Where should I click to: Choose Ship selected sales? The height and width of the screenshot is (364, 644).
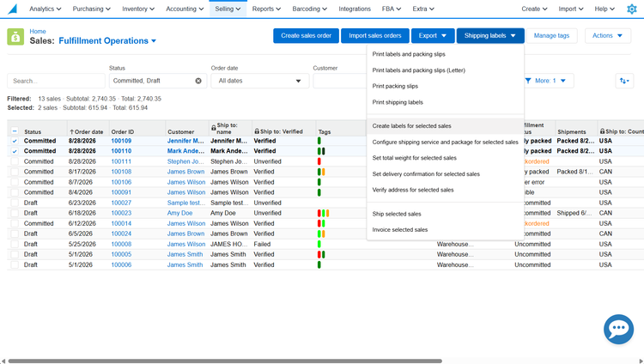click(x=397, y=214)
